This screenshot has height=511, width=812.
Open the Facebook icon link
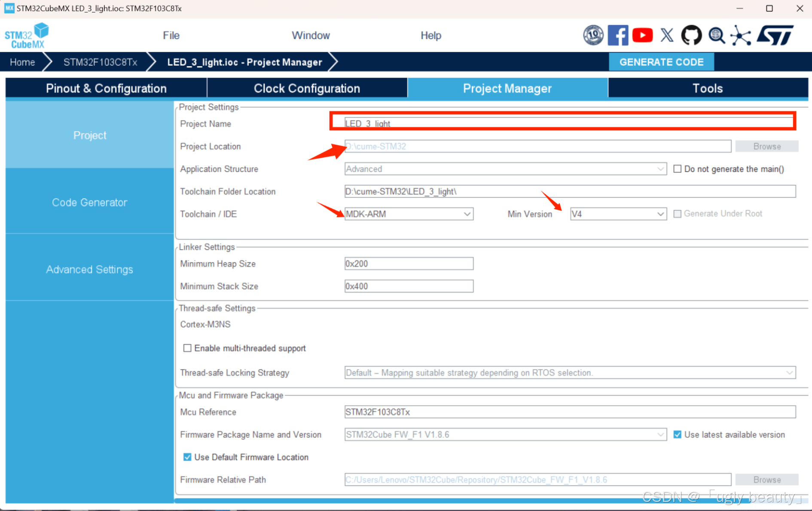618,35
